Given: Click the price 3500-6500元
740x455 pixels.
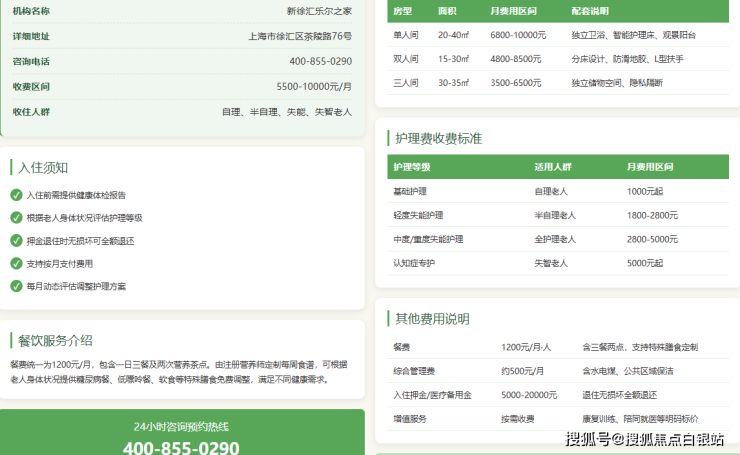Looking at the screenshot, I should tap(515, 83).
